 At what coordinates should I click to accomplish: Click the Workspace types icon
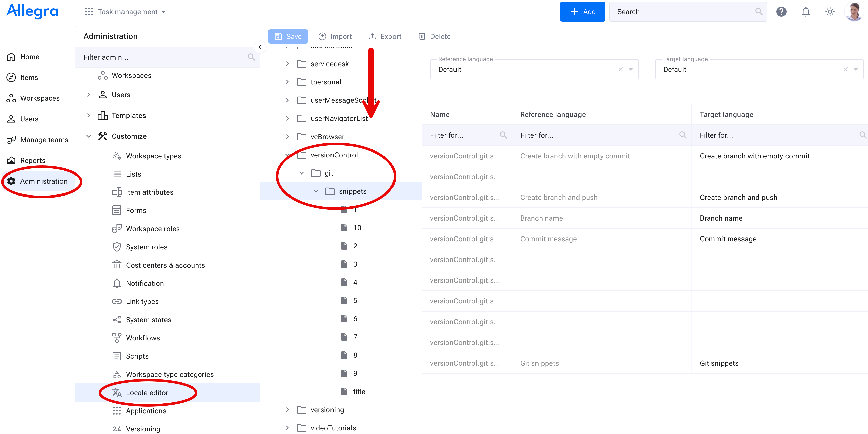[x=117, y=156]
